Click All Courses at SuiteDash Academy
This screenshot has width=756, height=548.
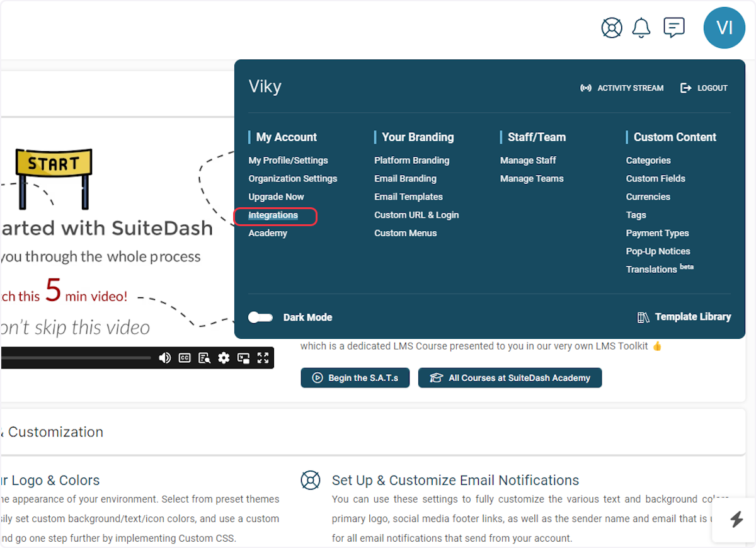coord(510,378)
